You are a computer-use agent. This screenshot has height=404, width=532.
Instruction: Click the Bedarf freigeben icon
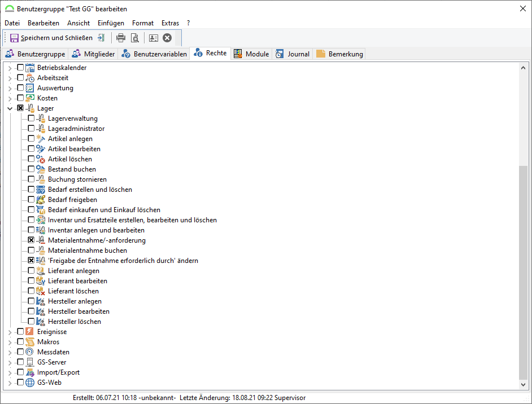[x=41, y=200]
